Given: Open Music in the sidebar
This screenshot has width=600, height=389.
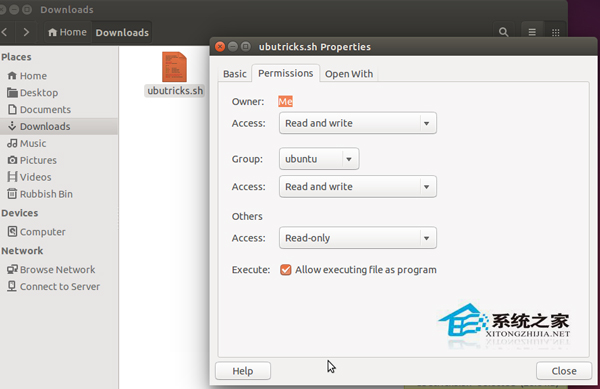Looking at the screenshot, I should (x=59, y=143).
